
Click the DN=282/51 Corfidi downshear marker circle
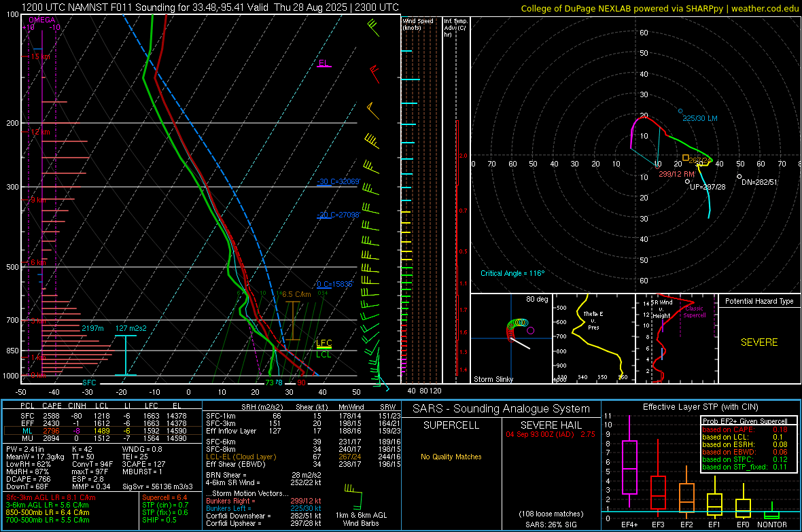coord(739,177)
